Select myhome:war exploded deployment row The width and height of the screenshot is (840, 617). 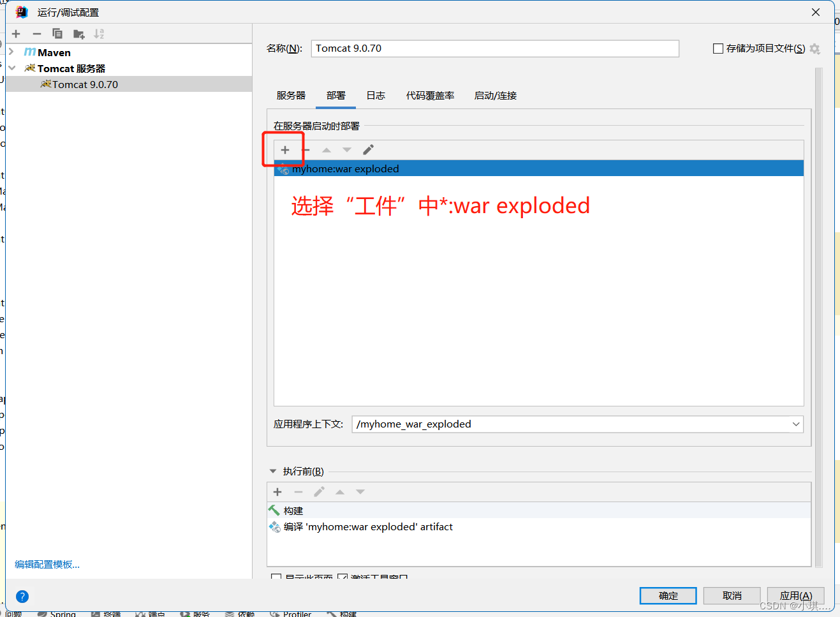[x=539, y=168]
